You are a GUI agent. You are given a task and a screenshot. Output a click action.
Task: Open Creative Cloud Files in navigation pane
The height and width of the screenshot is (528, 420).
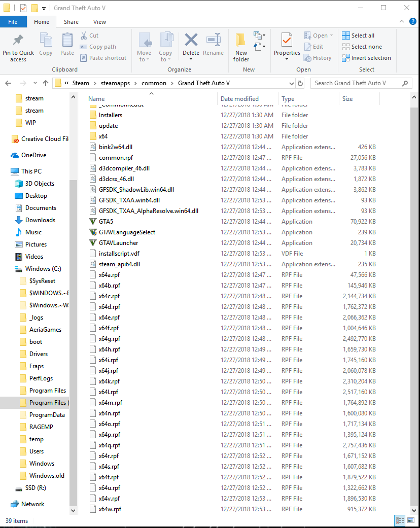(x=45, y=139)
